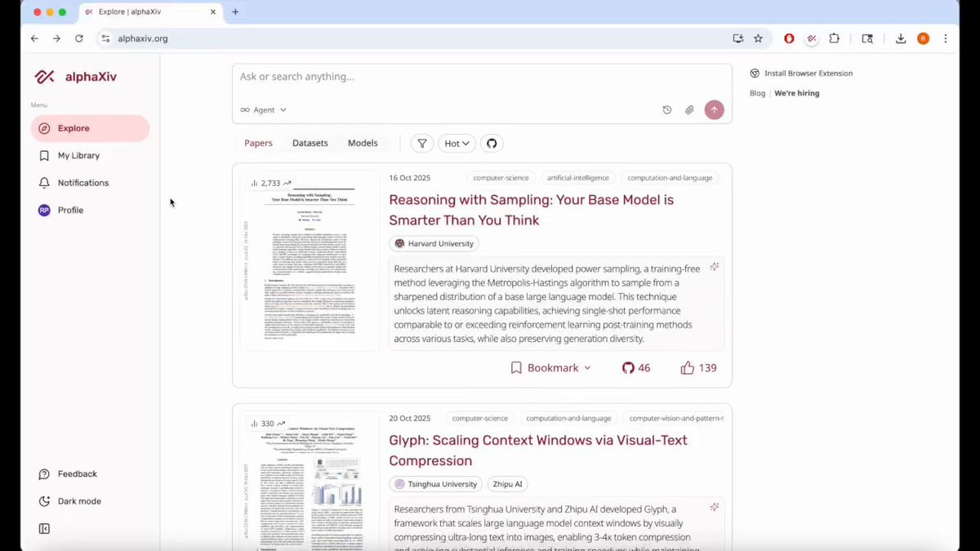
Task: Open the red Opera-style extension icon
Action: [x=789, y=38]
